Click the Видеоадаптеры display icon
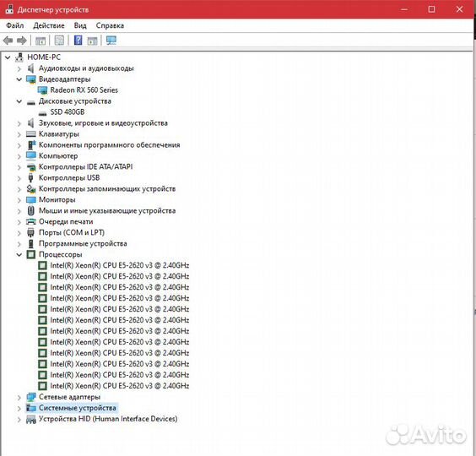Viewport: 476px width, 456px height. pos(31,79)
